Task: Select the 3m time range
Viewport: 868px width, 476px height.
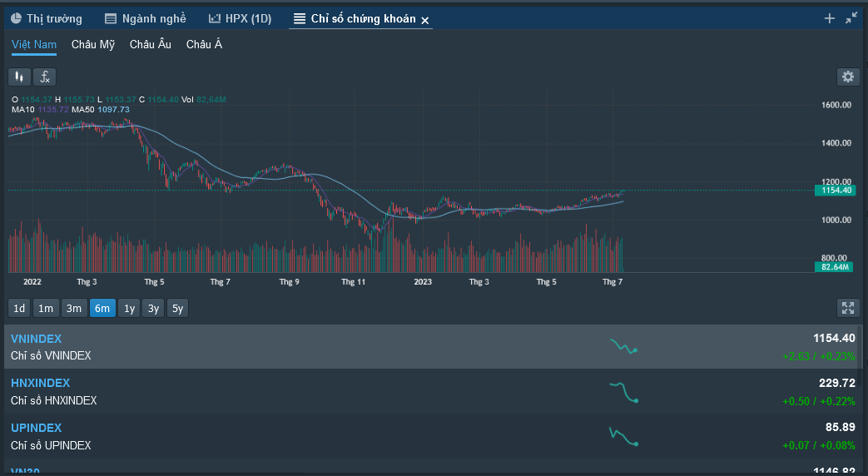Action: (x=74, y=308)
